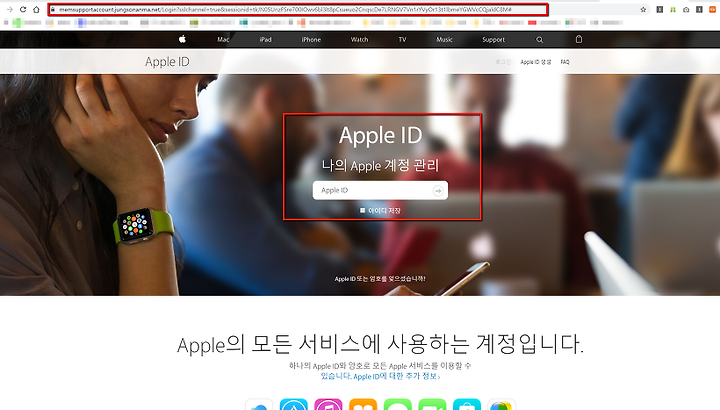Focus the Apple ID input field
The image size is (720, 410).
click(380, 190)
